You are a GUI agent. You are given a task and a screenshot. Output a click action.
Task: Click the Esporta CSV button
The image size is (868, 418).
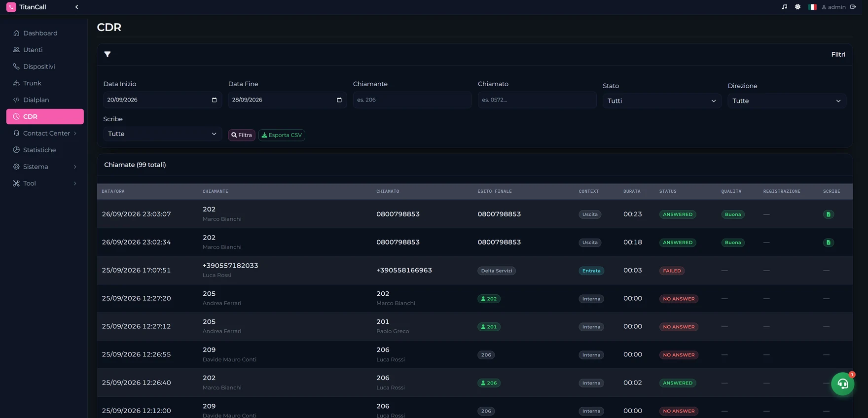pyautogui.click(x=282, y=135)
